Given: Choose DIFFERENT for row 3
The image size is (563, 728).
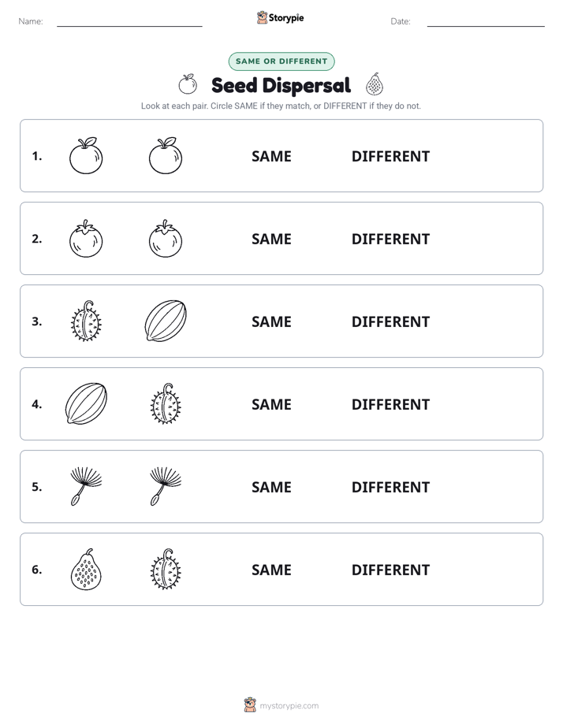Looking at the screenshot, I should coord(390,321).
